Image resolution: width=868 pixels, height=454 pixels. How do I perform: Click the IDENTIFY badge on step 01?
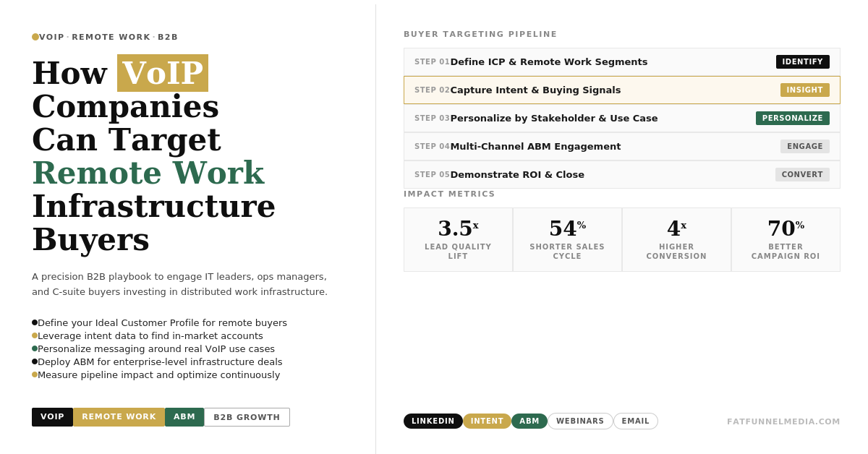[x=802, y=62]
